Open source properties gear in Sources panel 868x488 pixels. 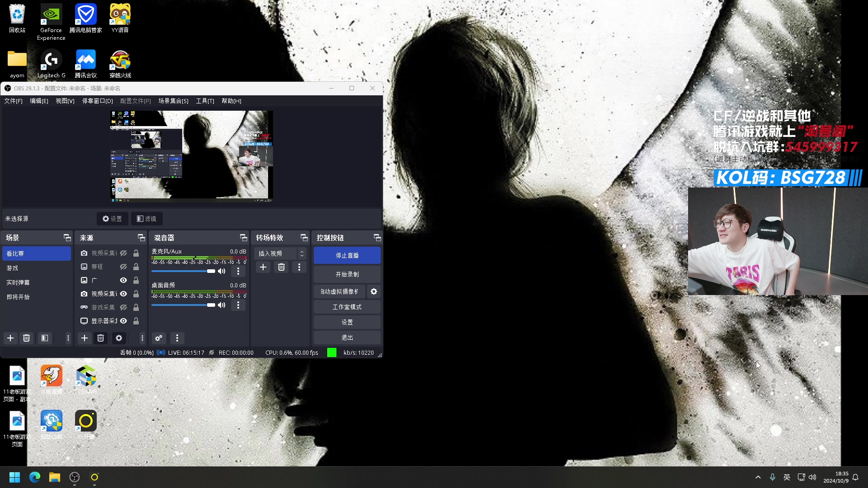119,338
